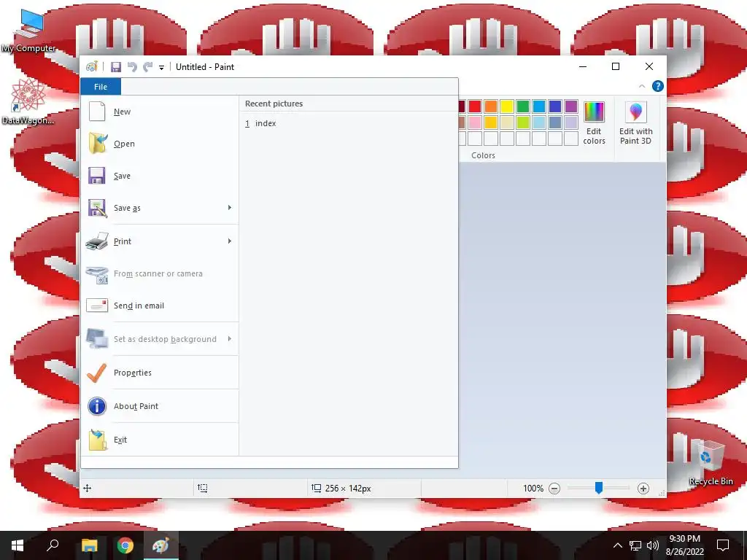Launch Google Chrome from the taskbar
The width and height of the screenshot is (747, 560).
pyautogui.click(x=125, y=545)
